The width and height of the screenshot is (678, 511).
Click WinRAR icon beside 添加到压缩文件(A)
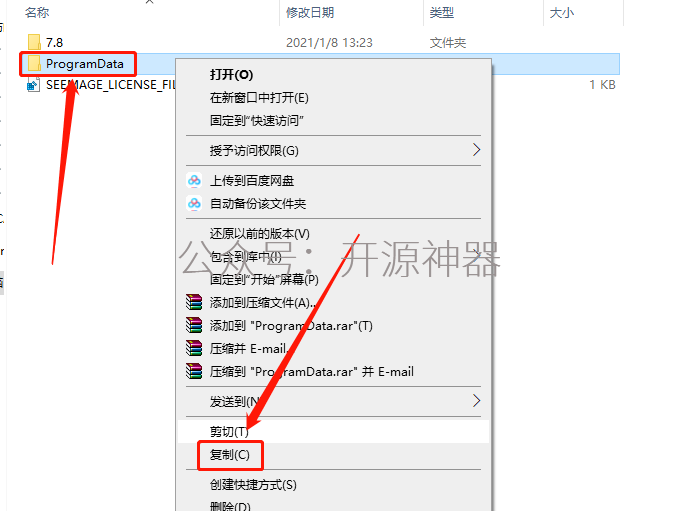tap(194, 302)
